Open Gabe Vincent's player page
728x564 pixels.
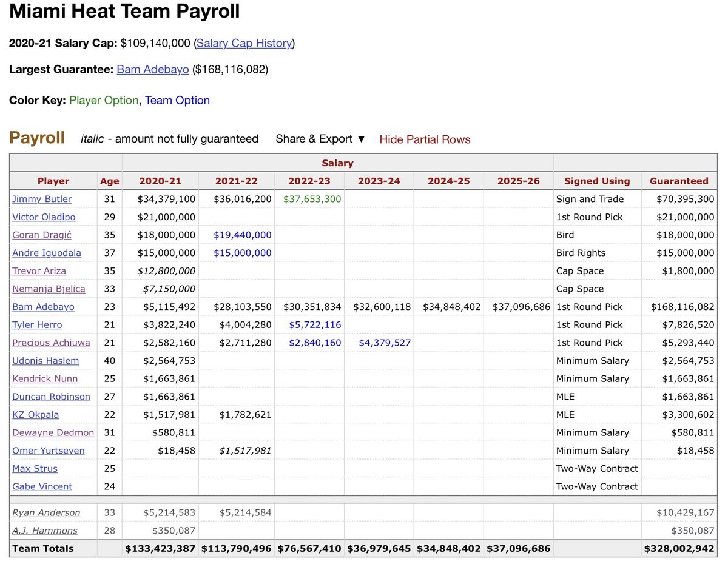(x=42, y=486)
